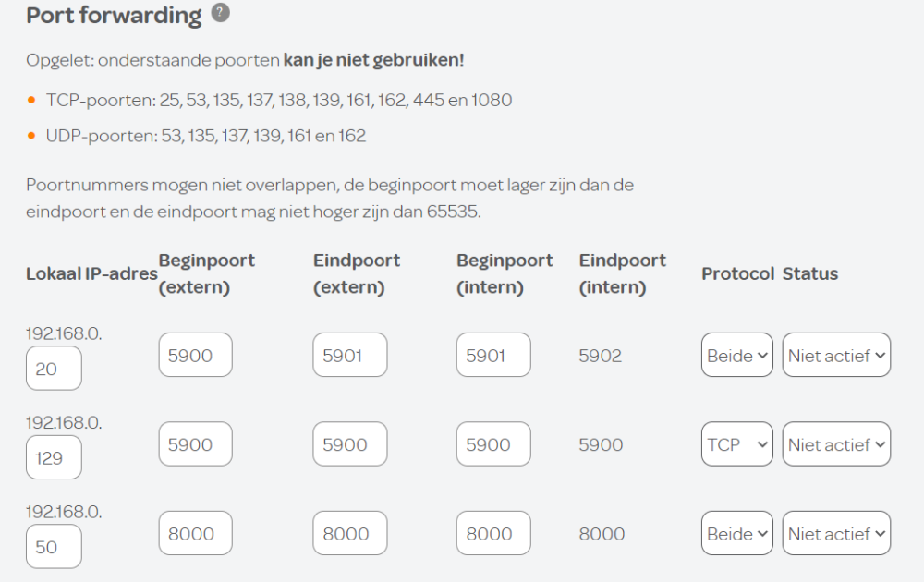Click the Port forwarding heading
Viewport: 924px width, 582px height.
(114, 16)
